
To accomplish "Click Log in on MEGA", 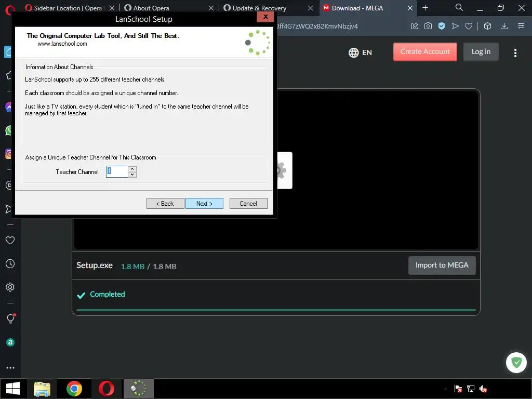I will click(x=481, y=51).
